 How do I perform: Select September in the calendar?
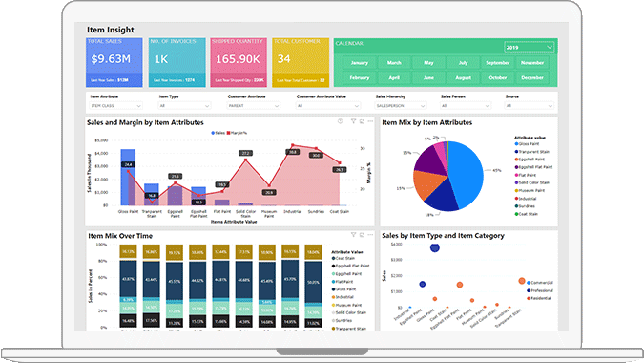497,63
